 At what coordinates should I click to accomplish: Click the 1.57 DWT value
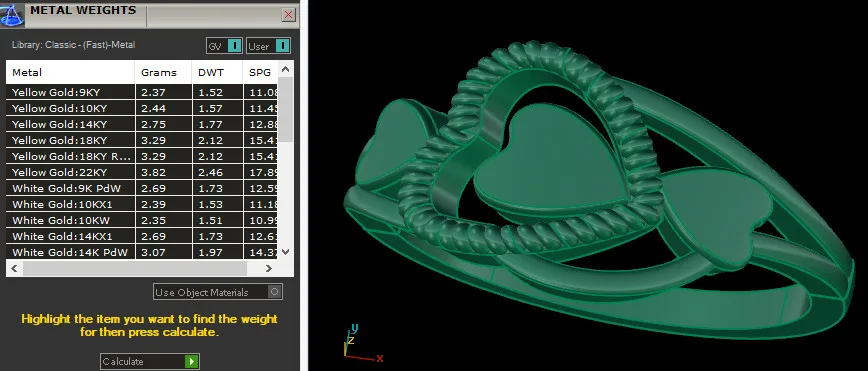click(210, 109)
